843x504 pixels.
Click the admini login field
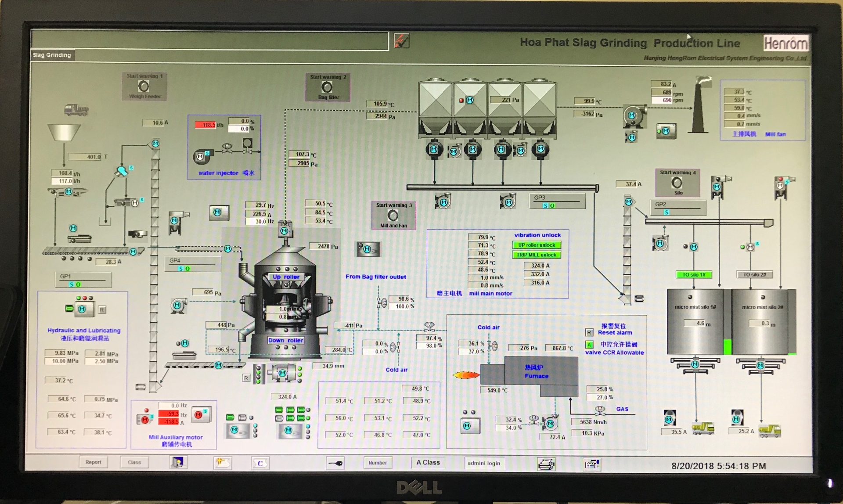[484, 463]
